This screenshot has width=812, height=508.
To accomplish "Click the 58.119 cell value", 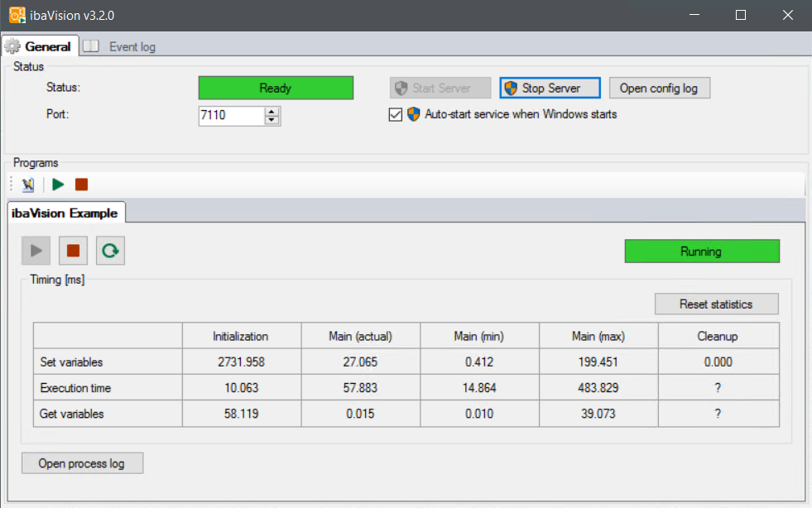I will click(242, 414).
